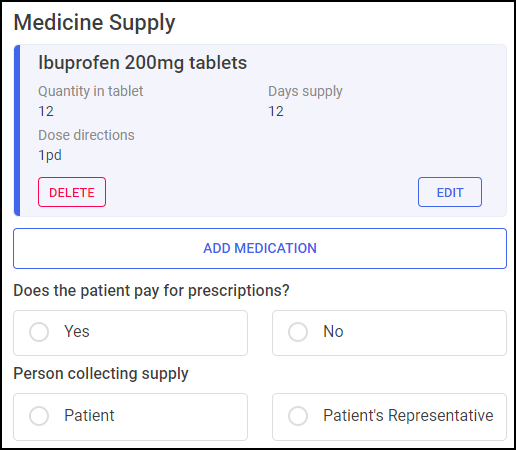Click the Patient's Representative label text
Screen dimensions: 516x450
(408, 415)
